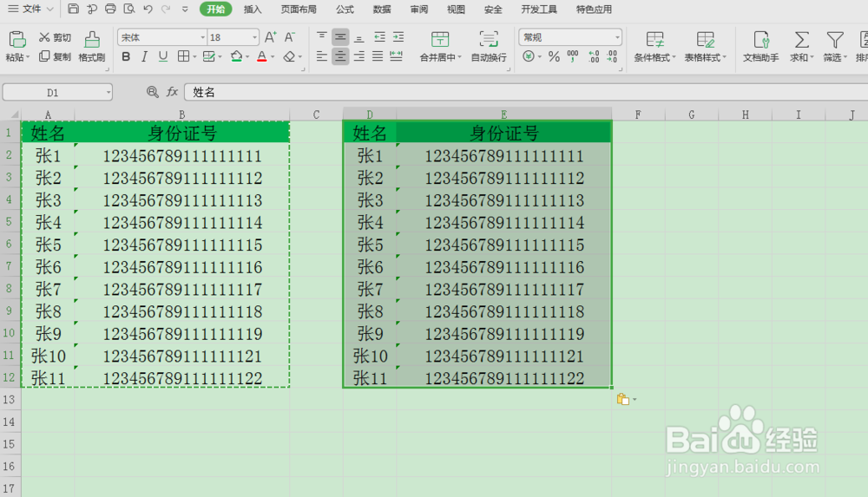
Task: Open the font size dropdown
Action: click(254, 37)
